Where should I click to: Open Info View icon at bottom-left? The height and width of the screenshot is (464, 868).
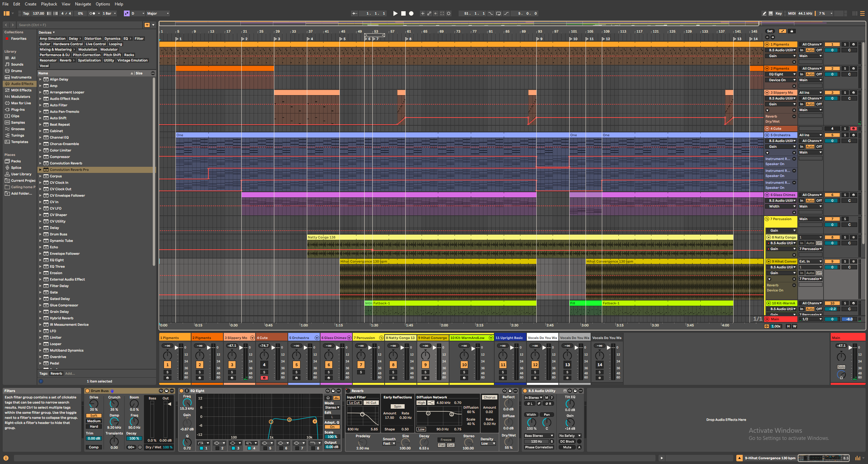pyautogui.click(x=6, y=458)
